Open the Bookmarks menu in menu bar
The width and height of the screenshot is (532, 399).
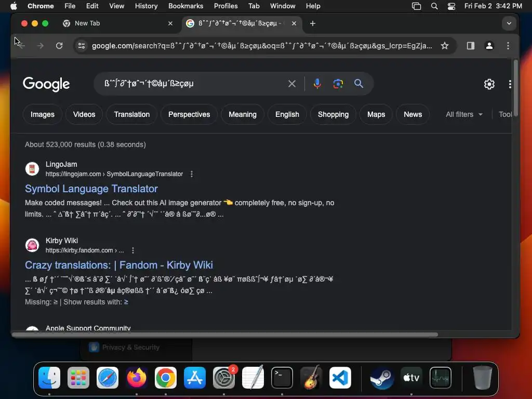click(x=185, y=6)
